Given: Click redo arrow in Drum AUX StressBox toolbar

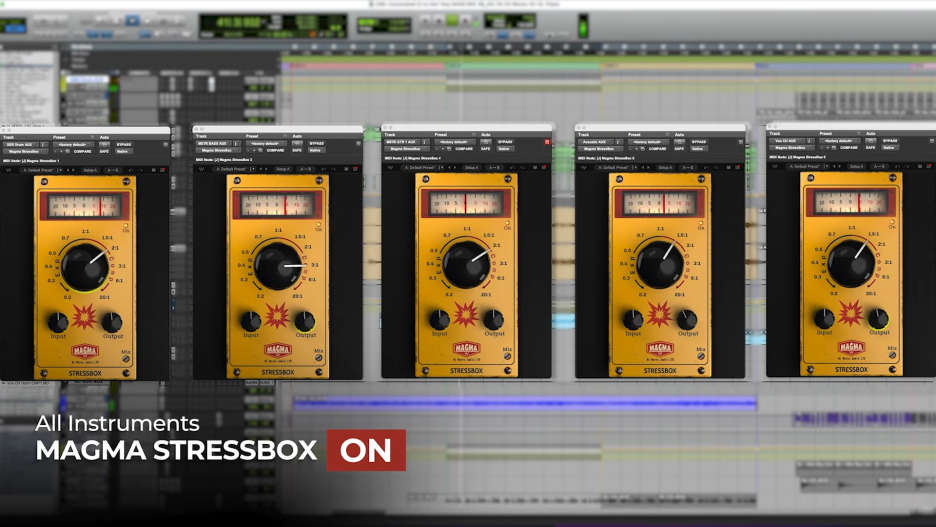Looking at the screenshot, I should point(140,170).
